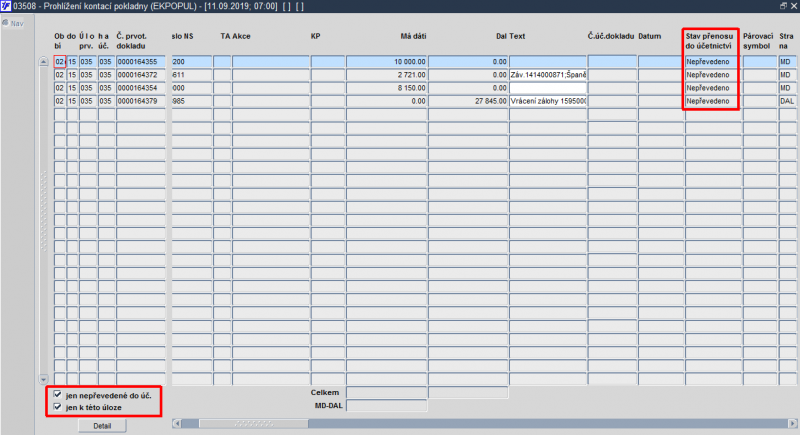Toggle 'jen k této úloze' checkbox
Viewport: 800px width, 435px height.
click(58, 407)
